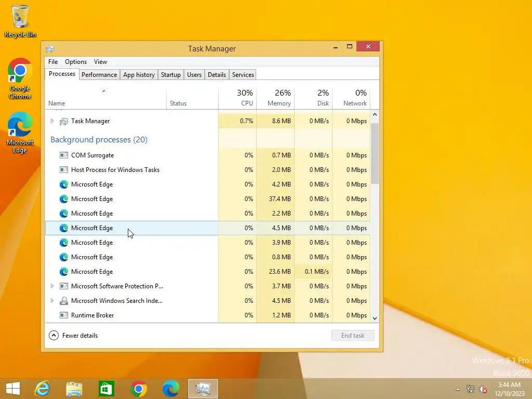Expand the Microsoft Software Protection Platform entry
The height and width of the screenshot is (399, 532).
click(x=52, y=286)
